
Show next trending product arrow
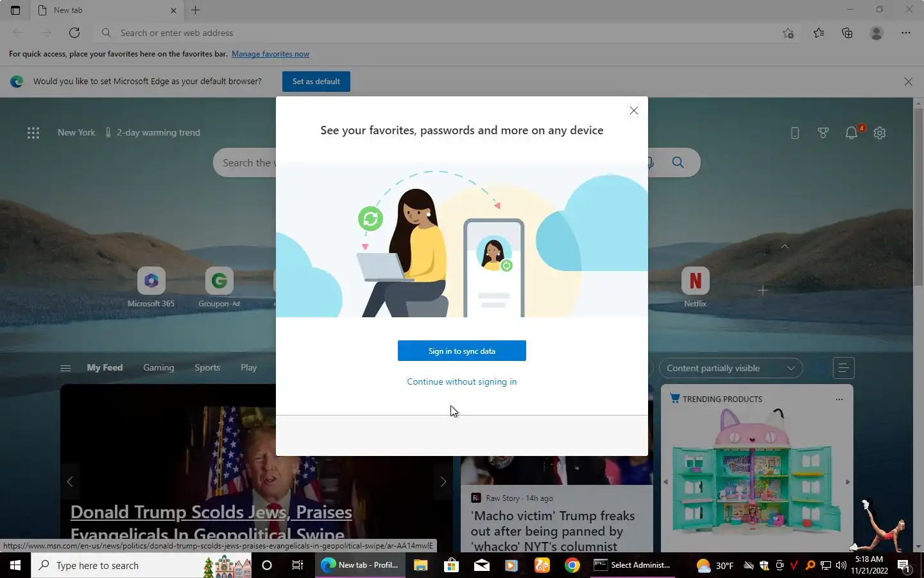pyautogui.click(x=848, y=482)
